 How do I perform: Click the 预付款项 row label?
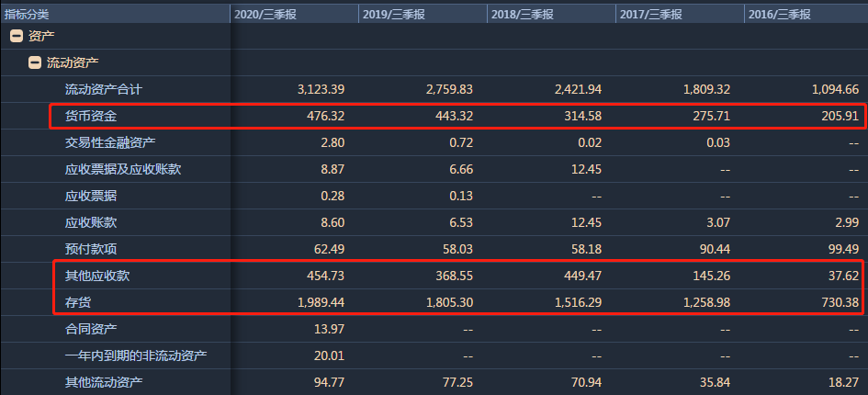[91, 249]
